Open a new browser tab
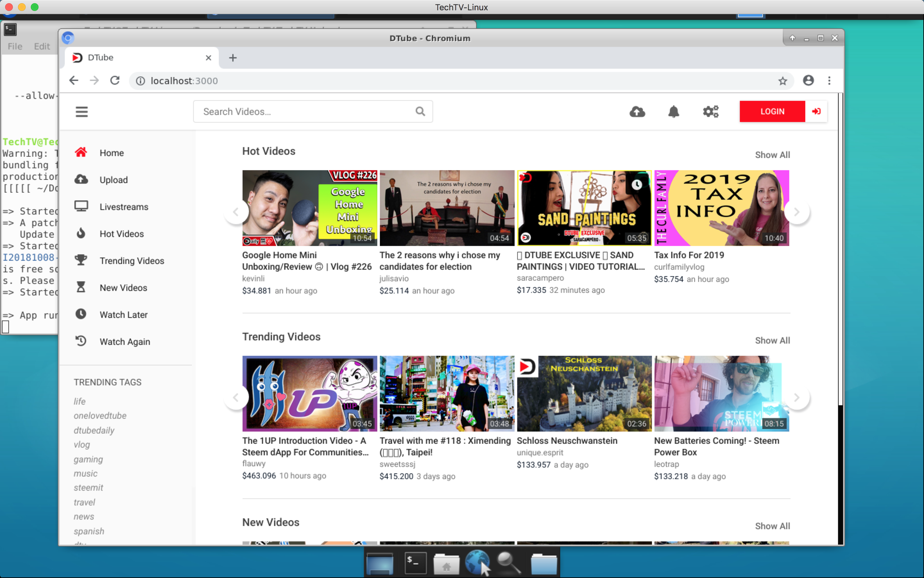 pyautogui.click(x=233, y=58)
